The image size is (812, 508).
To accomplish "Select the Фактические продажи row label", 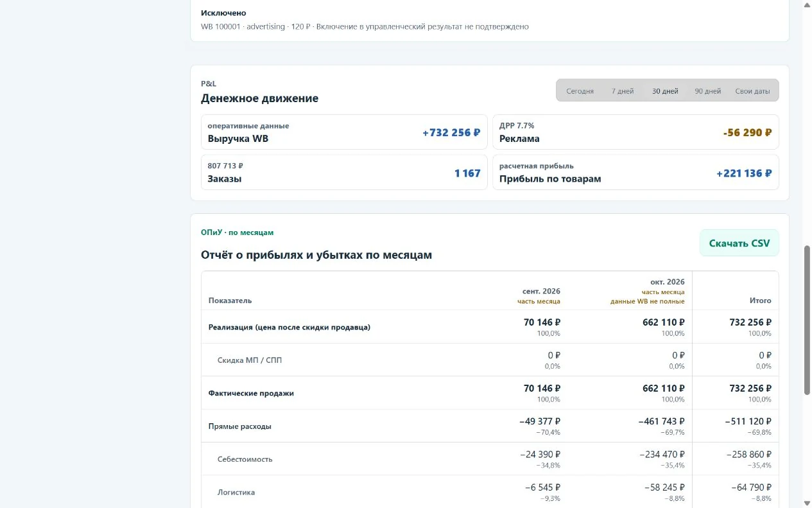I will (x=251, y=393).
